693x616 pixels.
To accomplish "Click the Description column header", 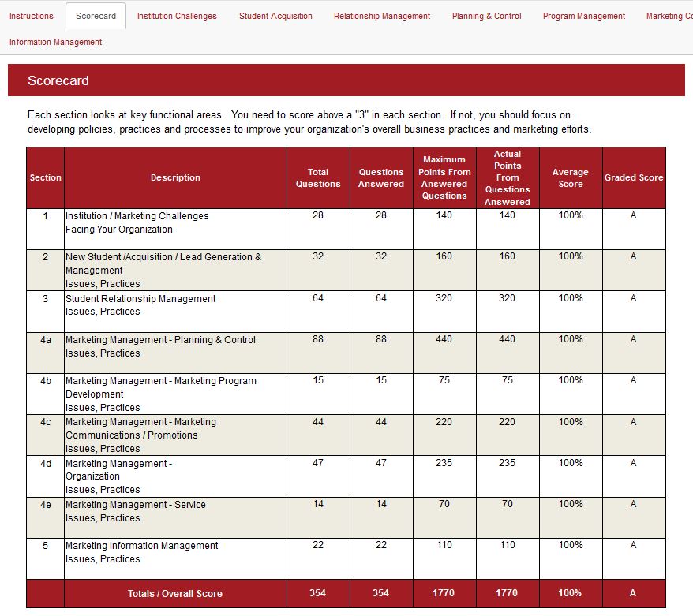I will click(x=175, y=177).
